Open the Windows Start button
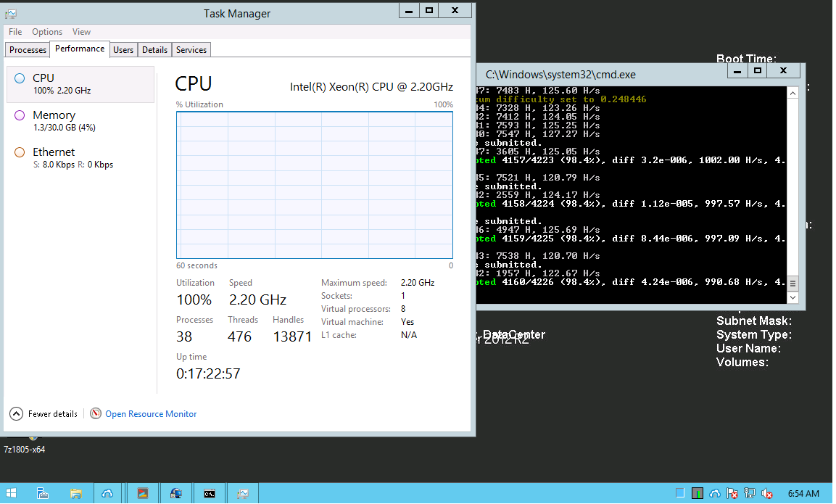The image size is (836, 504). click(11, 493)
